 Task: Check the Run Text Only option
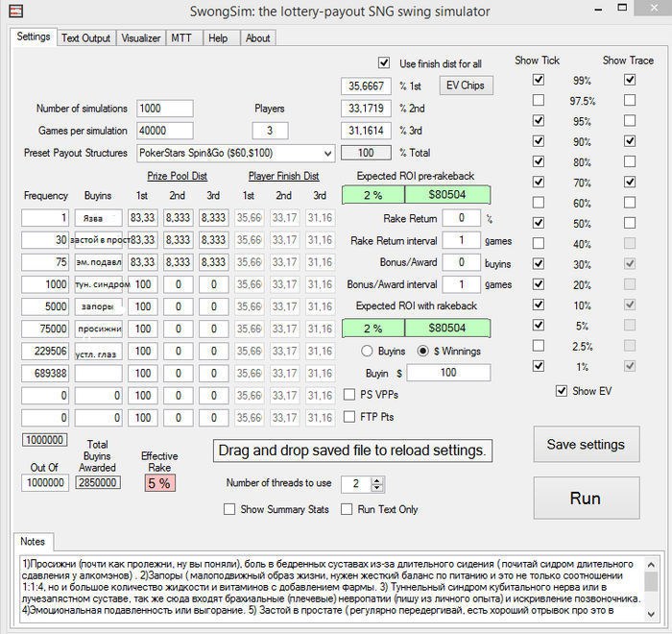click(x=348, y=509)
